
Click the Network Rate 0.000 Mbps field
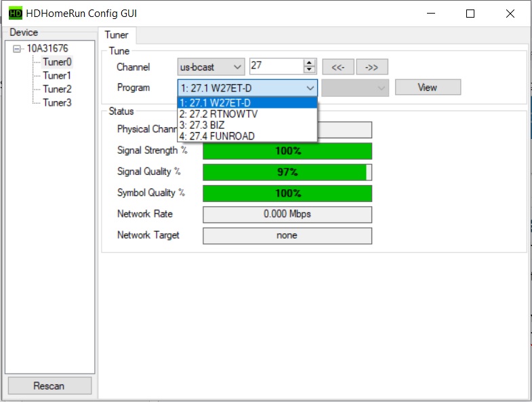[287, 215]
